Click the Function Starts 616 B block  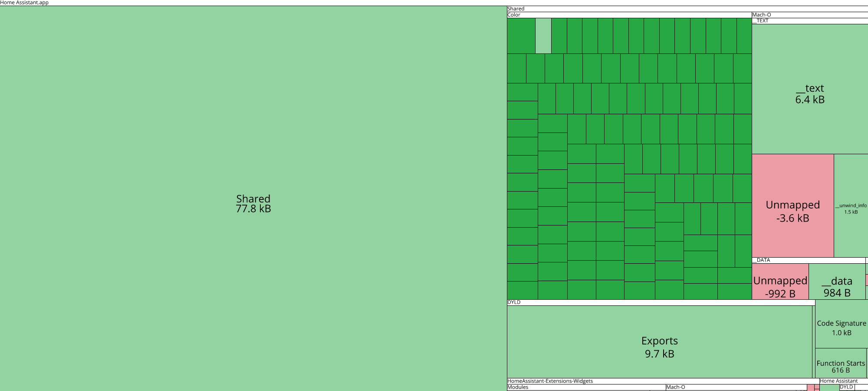[841, 366]
